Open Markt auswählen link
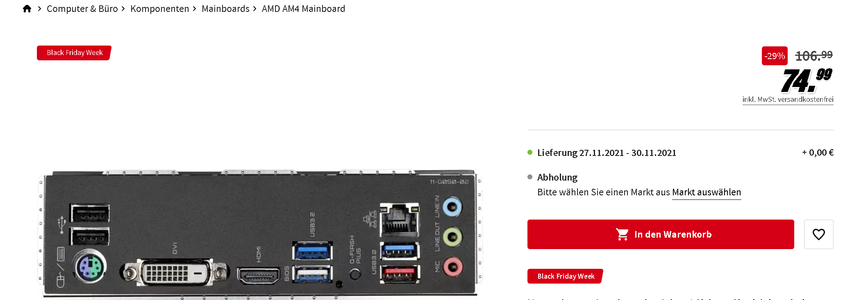Viewport: 868px width, 300px height. pos(707,192)
